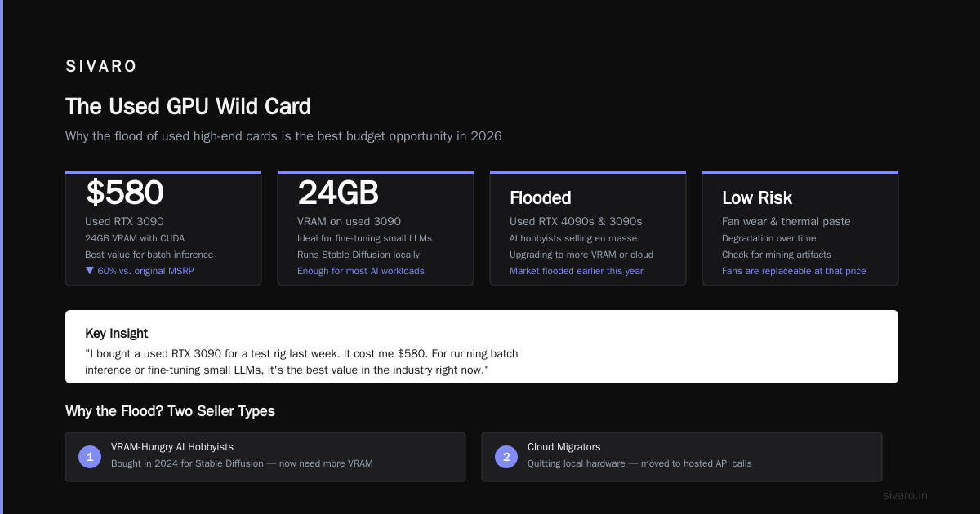
Task: Select 'The Used GPU Wild Card' heading
Action: pos(188,106)
